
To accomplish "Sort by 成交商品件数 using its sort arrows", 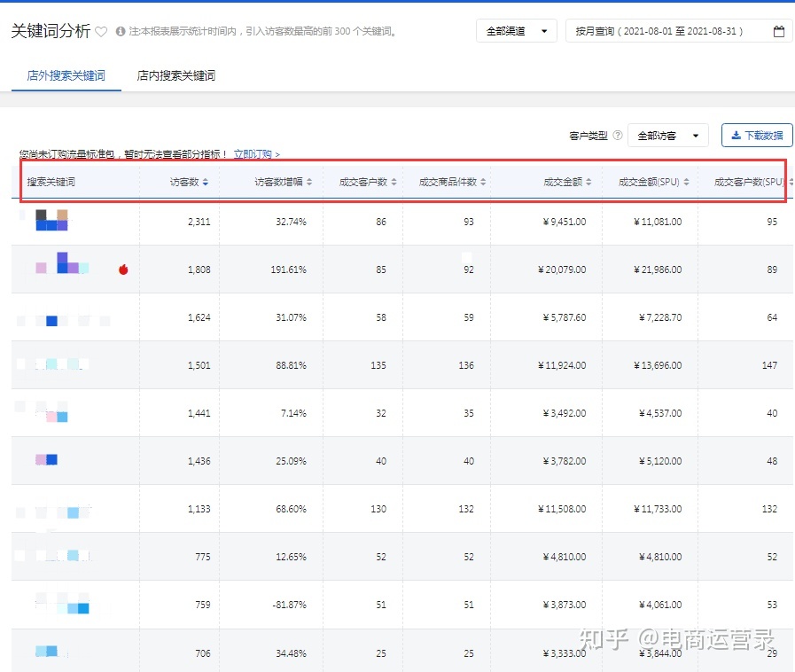I will click(483, 182).
